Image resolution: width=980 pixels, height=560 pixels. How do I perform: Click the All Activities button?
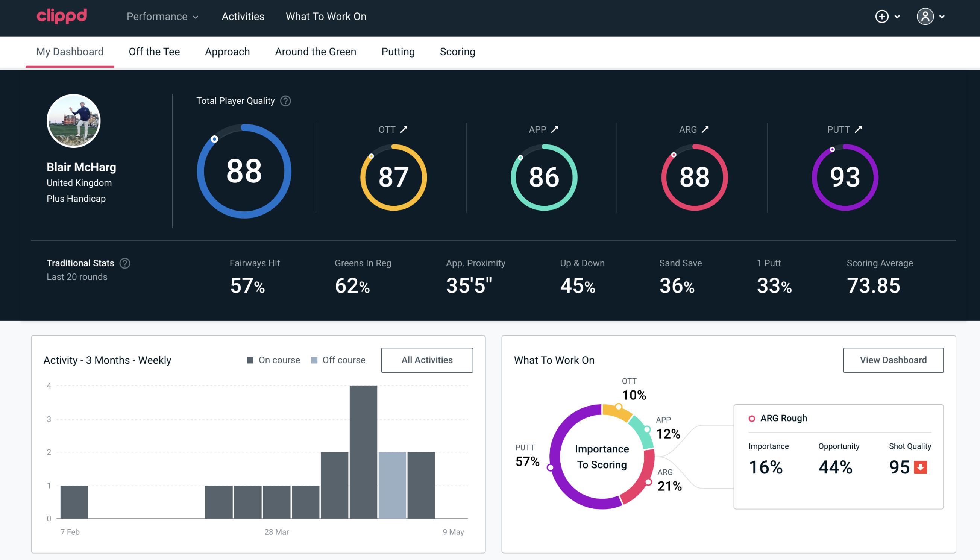pos(427,360)
